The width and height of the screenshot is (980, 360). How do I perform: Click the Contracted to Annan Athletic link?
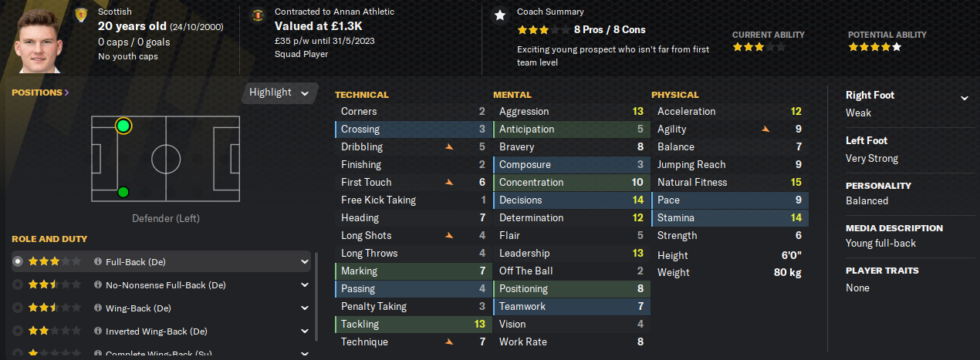334,12
